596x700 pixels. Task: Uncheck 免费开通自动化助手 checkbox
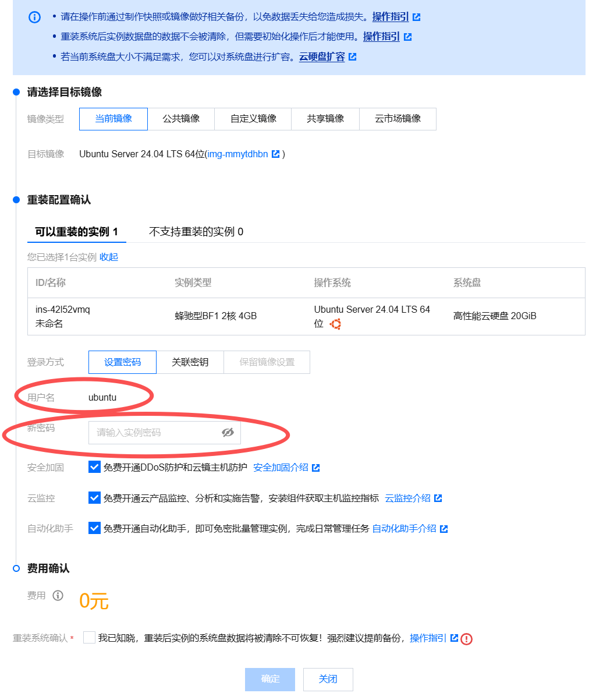point(94,528)
